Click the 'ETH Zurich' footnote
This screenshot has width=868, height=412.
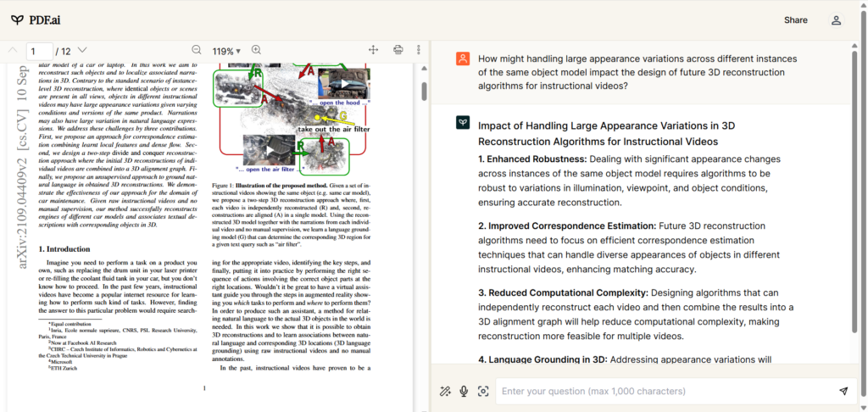[x=63, y=368]
